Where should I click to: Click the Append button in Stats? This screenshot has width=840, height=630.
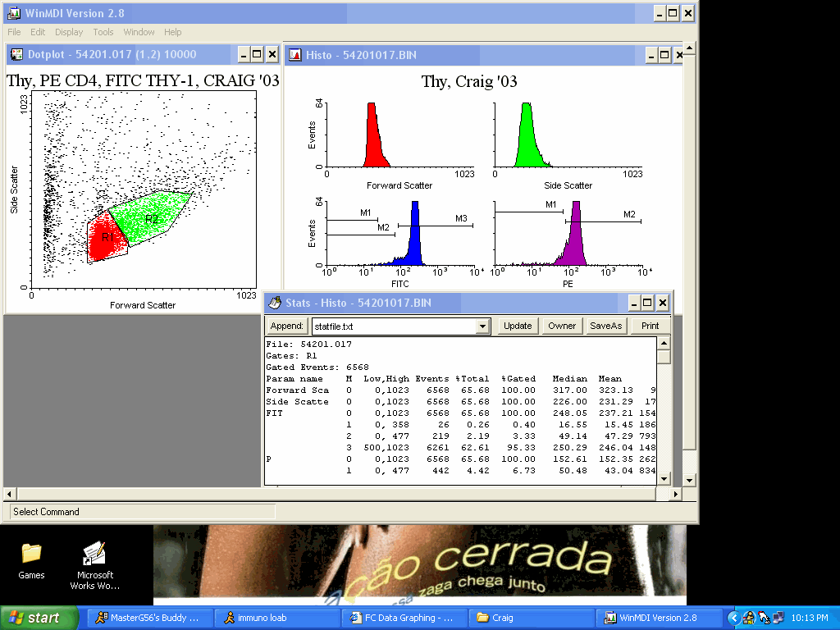click(287, 326)
